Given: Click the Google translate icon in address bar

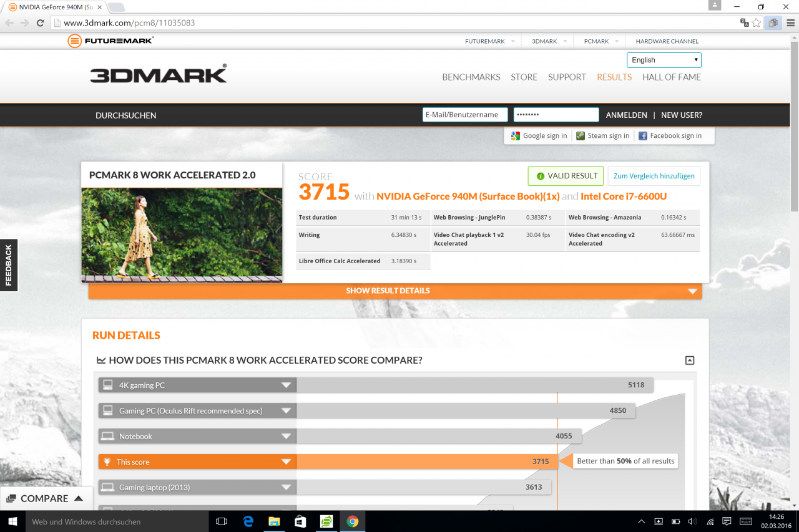Looking at the screenshot, I should [744, 23].
